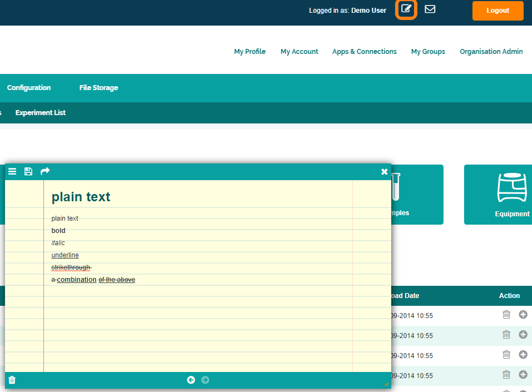Open Apps & Connections
532x392 pixels.
pos(364,52)
